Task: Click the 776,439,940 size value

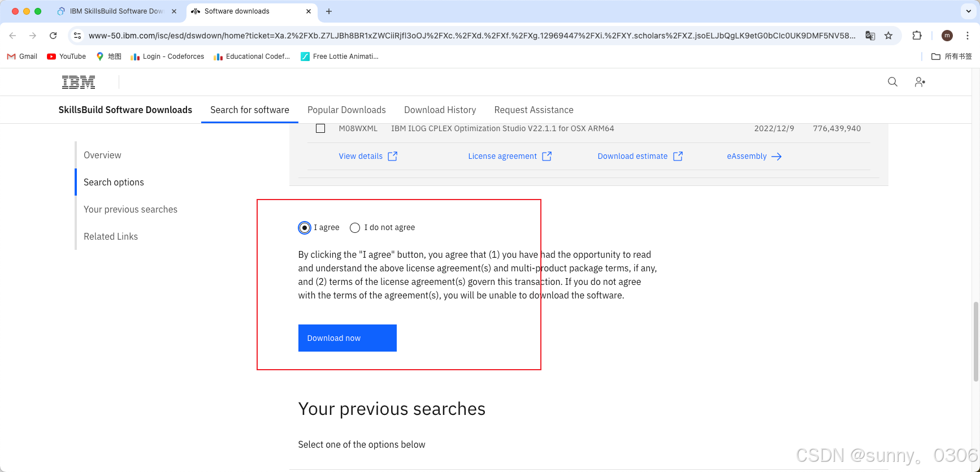Action: pos(837,128)
